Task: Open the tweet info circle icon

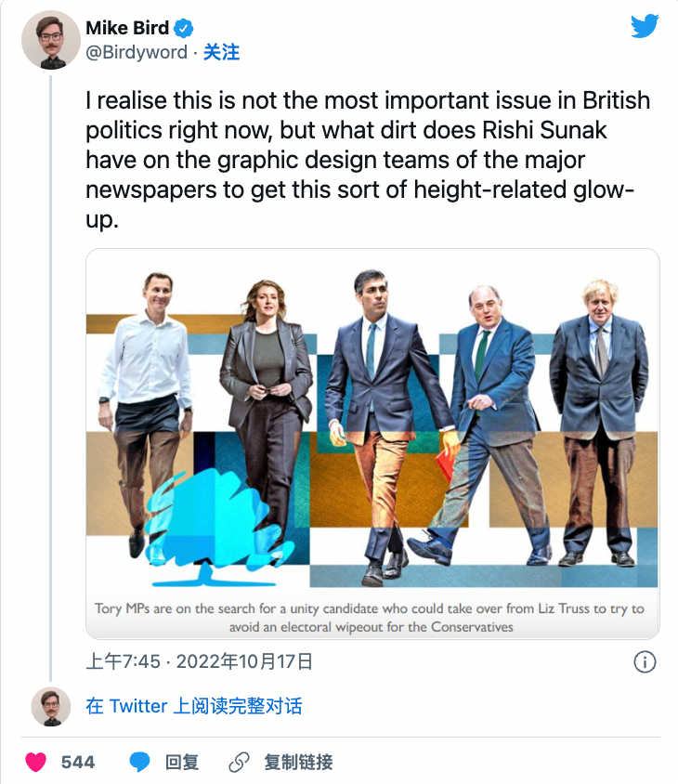Action: click(x=645, y=661)
